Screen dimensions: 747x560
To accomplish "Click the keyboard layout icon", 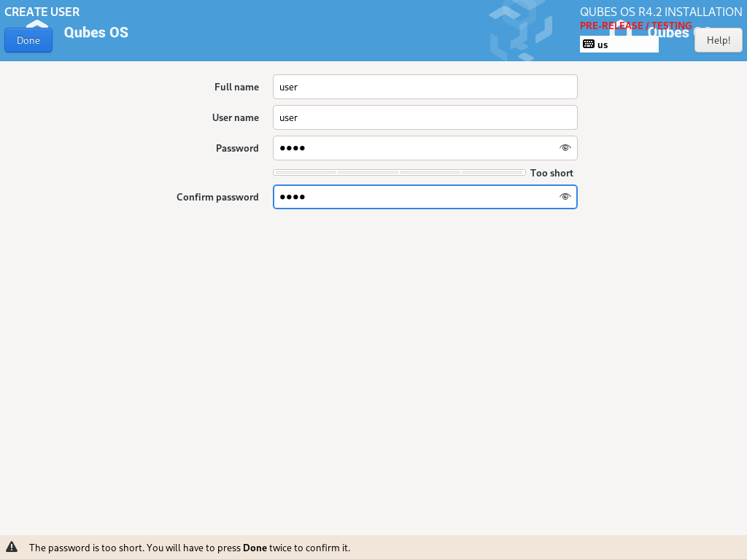I will pos(589,44).
